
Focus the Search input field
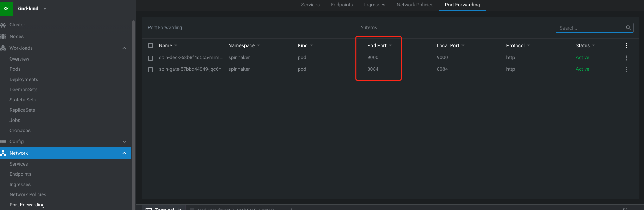591,28
